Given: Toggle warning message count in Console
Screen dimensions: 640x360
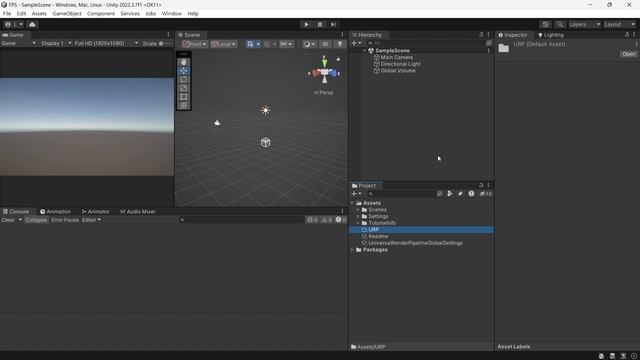Looking at the screenshot, I should (x=327, y=220).
